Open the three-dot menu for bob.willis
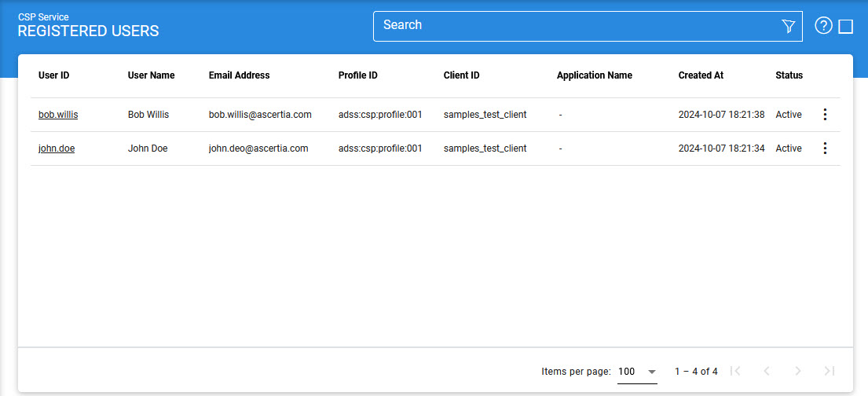Image resolution: width=868 pixels, height=396 pixels. 824,115
